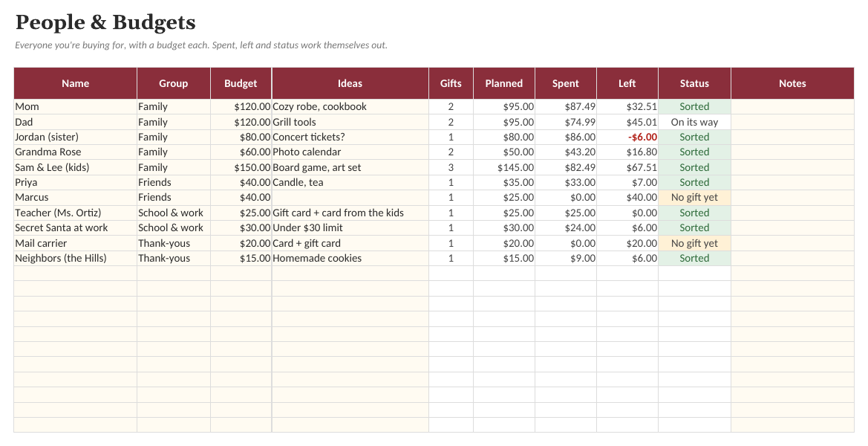Click the Candle, tea idea cell

point(350,182)
